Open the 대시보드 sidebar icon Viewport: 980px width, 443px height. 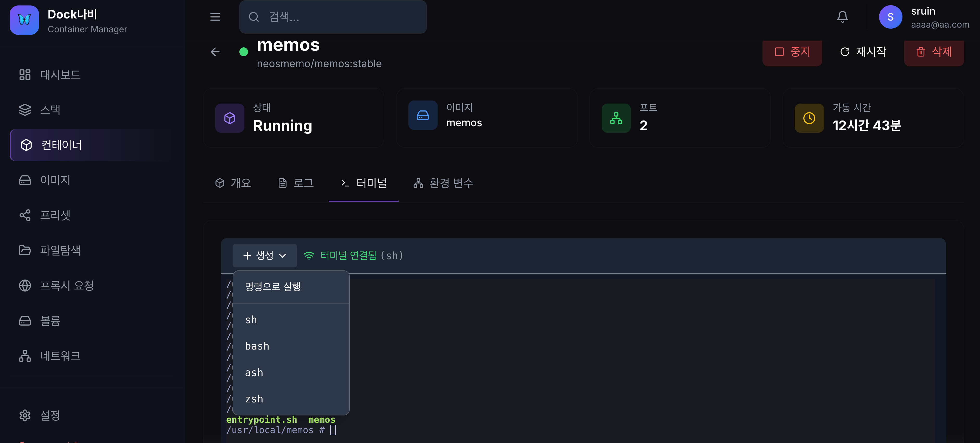point(25,75)
